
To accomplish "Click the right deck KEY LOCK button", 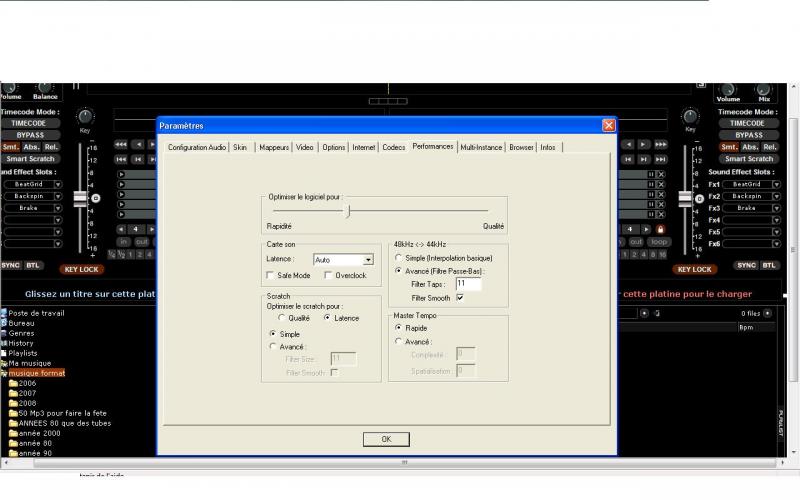I will pyautogui.click(x=694, y=269).
